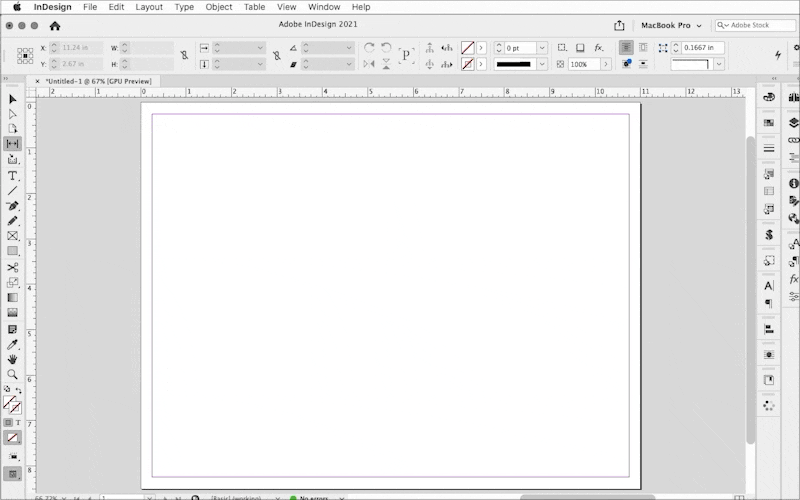Viewport: 800px width, 500px height.
Task: Open the Object menu
Action: 219,7
